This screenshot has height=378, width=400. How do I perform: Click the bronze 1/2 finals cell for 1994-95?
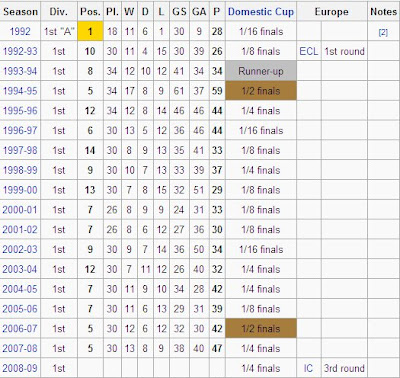point(261,91)
